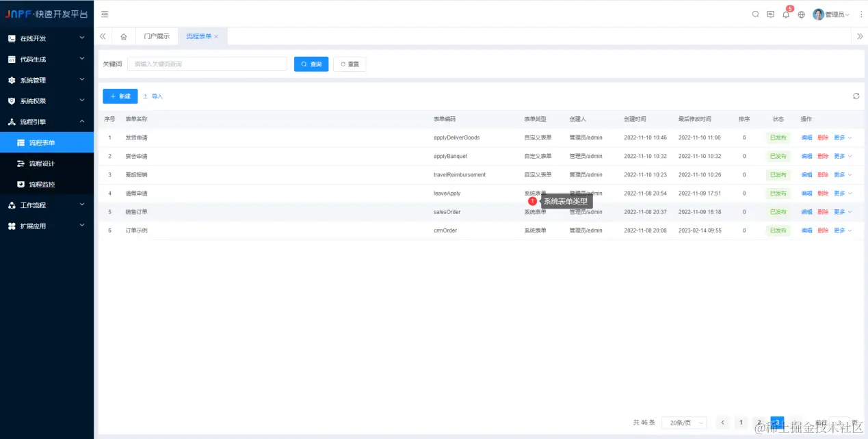868x439 pixels.
Task: Click the crmOrder code cell
Action: 445,230
